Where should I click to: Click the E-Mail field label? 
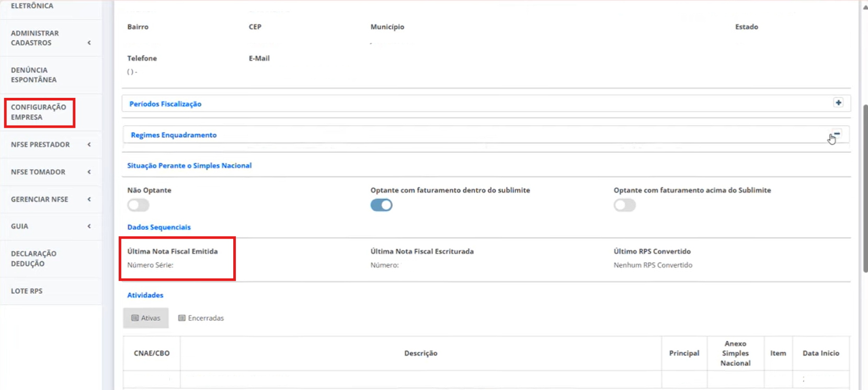pos(259,58)
